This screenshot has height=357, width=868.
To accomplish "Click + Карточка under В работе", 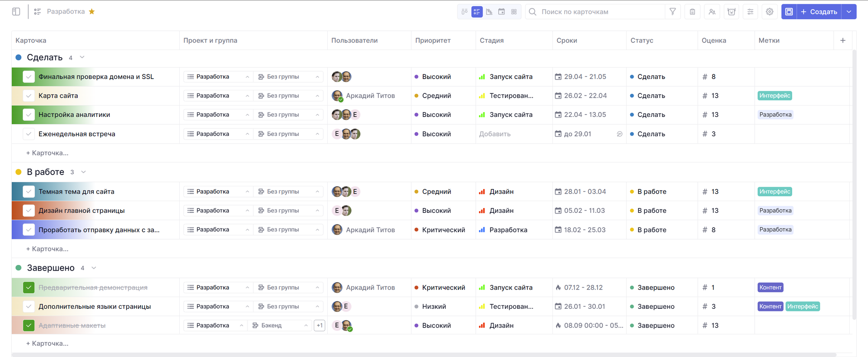I will 47,249.
